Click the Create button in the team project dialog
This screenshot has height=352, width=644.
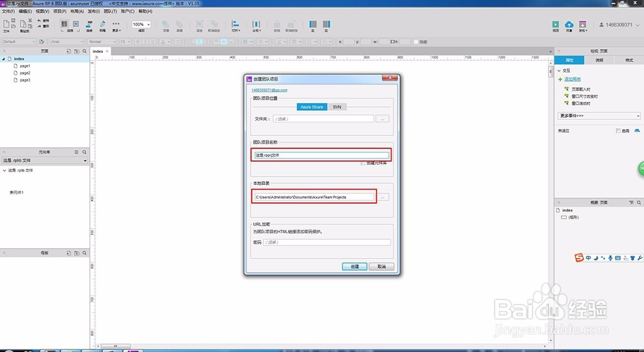click(354, 266)
